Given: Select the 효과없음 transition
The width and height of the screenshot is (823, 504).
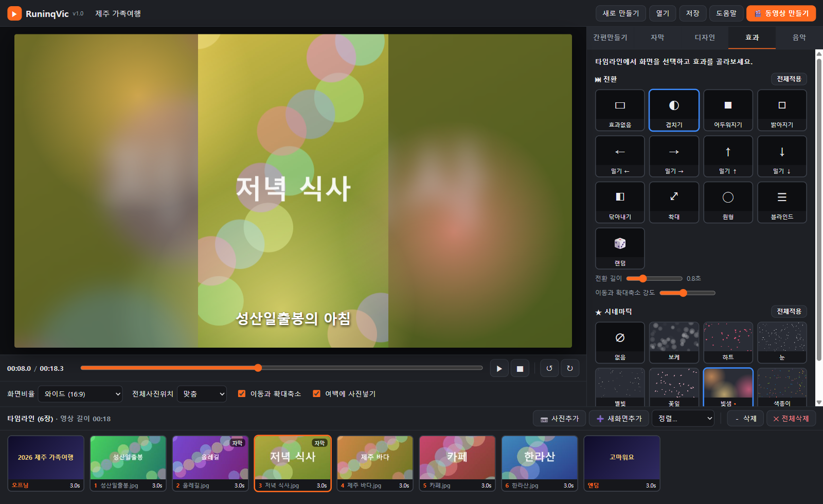Looking at the screenshot, I should [620, 110].
